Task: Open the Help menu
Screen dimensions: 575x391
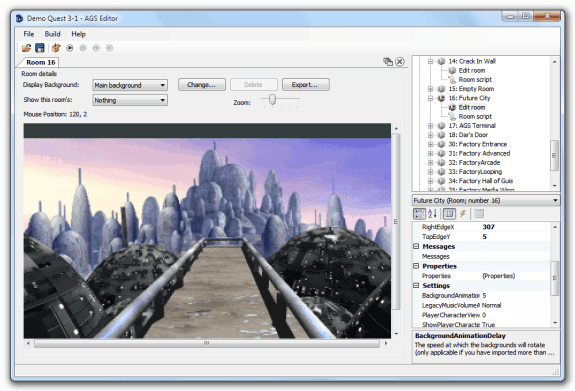Action: (x=78, y=34)
